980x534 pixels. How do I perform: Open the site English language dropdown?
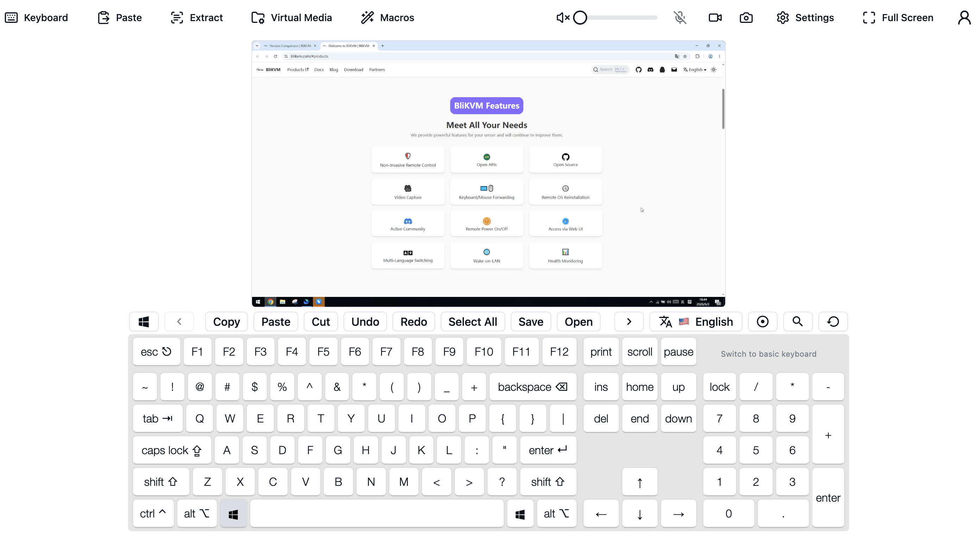pyautogui.click(x=695, y=70)
